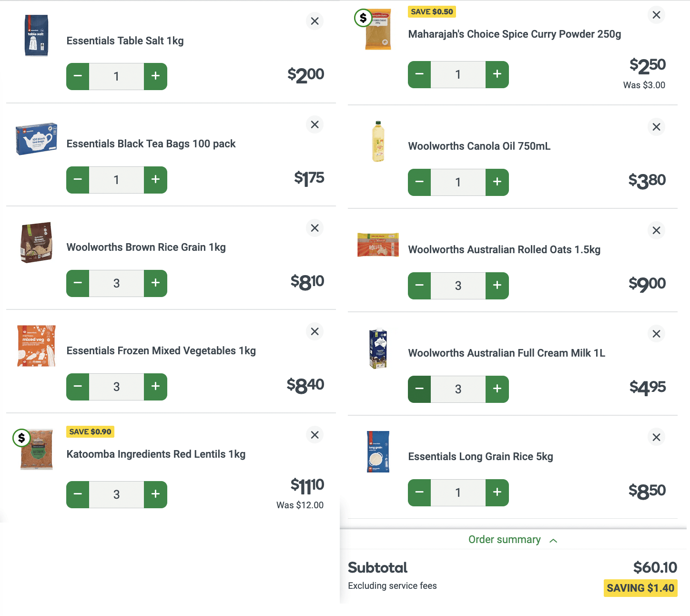The image size is (690, 616).
Task: Open Woolworths Australian Full Cream Milk product link
Action: point(507,353)
